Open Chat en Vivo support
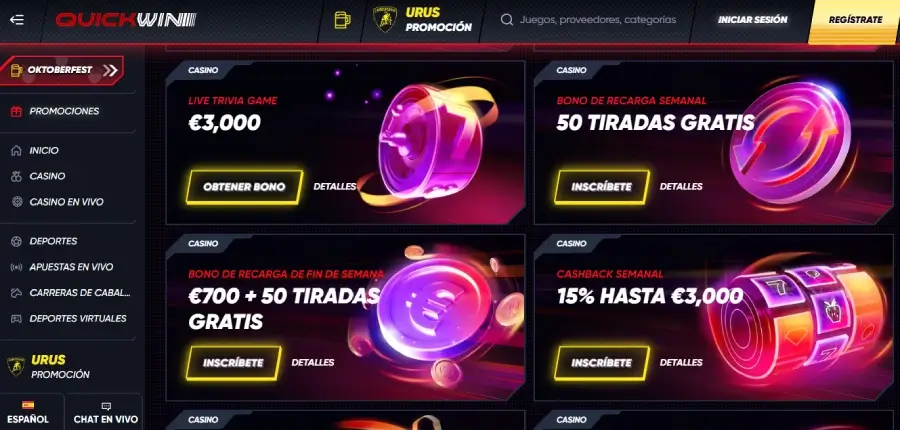Image resolution: width=900 pixels, height=430 pixels. [106, 413]
